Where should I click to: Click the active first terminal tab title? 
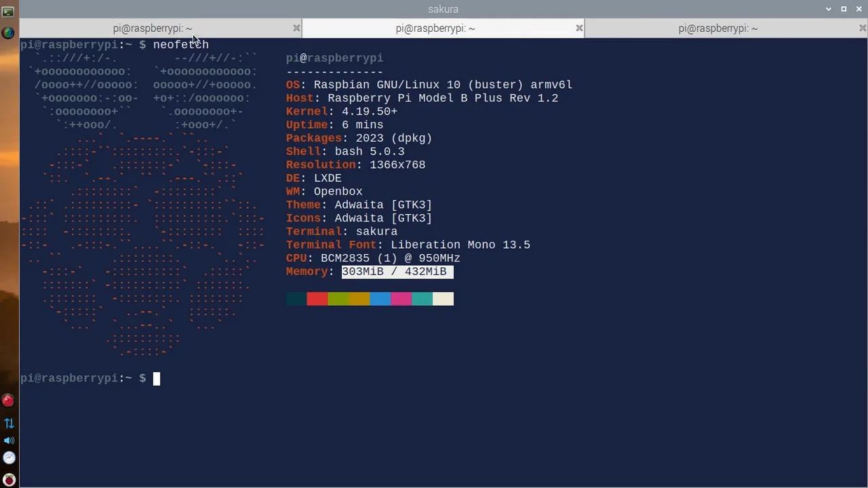point(152,28)
